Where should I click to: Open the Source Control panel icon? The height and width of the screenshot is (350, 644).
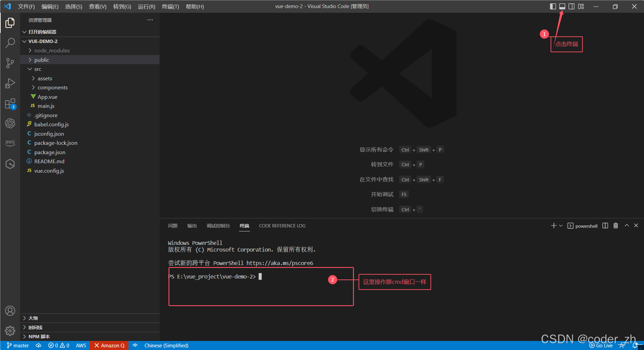tap(10, 63)
